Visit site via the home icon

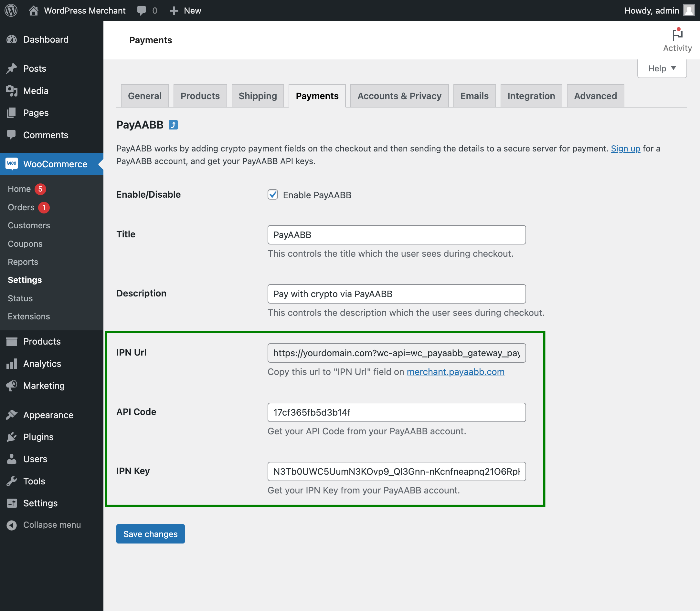click(33, 10)
